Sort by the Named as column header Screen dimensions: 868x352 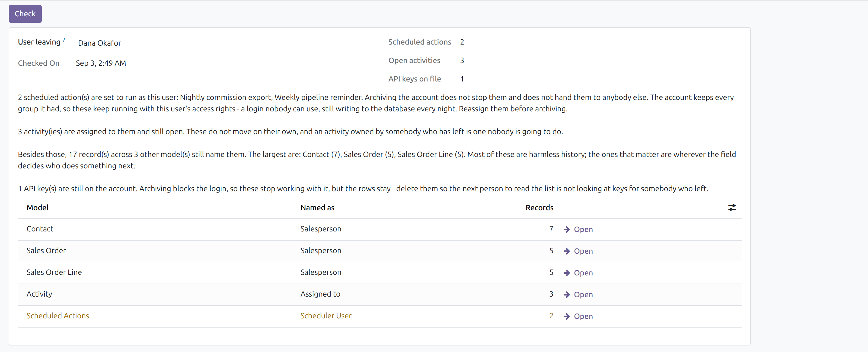click(x=317, y=208)
